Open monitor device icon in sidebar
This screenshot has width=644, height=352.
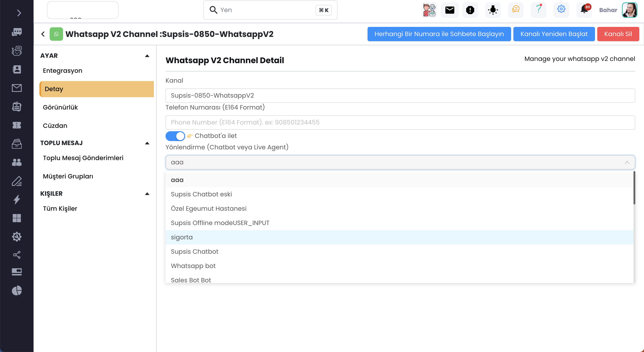tap(17, 272)
